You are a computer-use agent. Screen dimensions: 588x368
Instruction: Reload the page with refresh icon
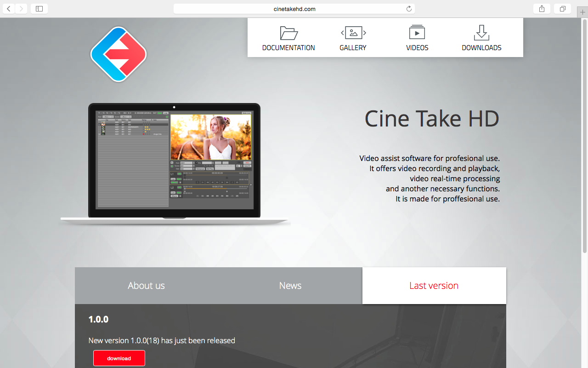point(409,9)
